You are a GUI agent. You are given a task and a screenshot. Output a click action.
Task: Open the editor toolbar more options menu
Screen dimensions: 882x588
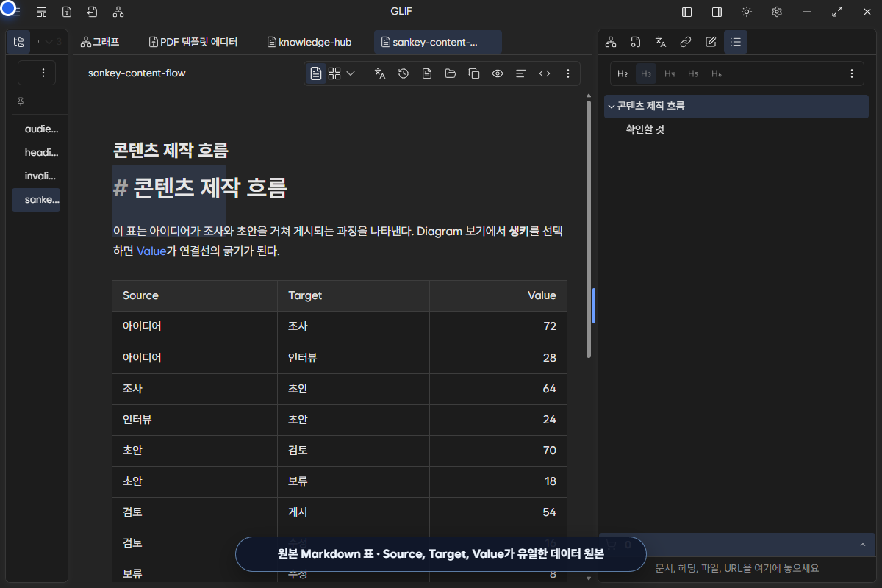tap(568, 73)
